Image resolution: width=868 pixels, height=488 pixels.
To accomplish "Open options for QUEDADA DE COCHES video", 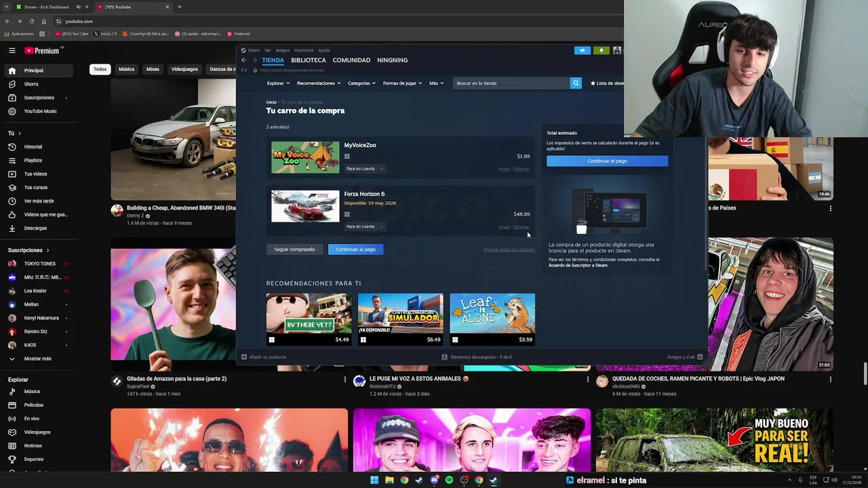I will [x=830, y=379].
